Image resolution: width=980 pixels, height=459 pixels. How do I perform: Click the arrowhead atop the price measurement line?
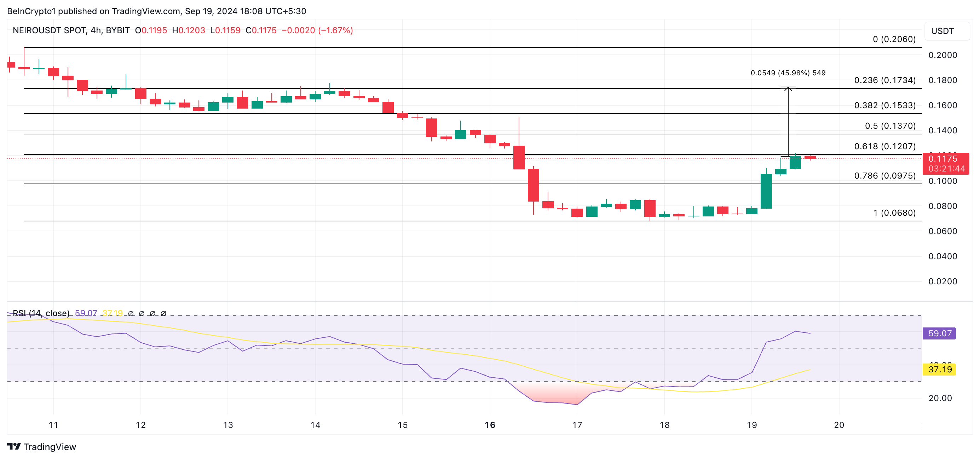click(788, 89)
